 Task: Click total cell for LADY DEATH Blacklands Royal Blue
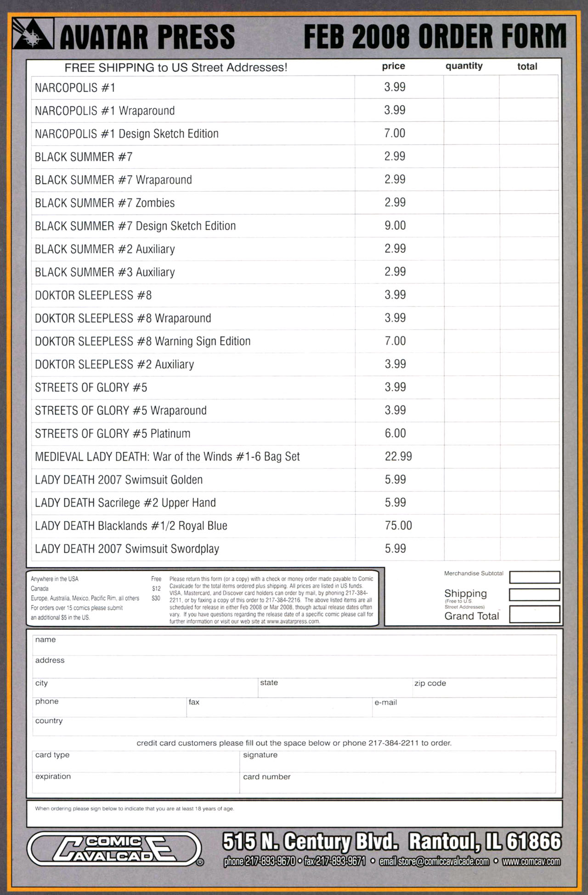[529, 526]
